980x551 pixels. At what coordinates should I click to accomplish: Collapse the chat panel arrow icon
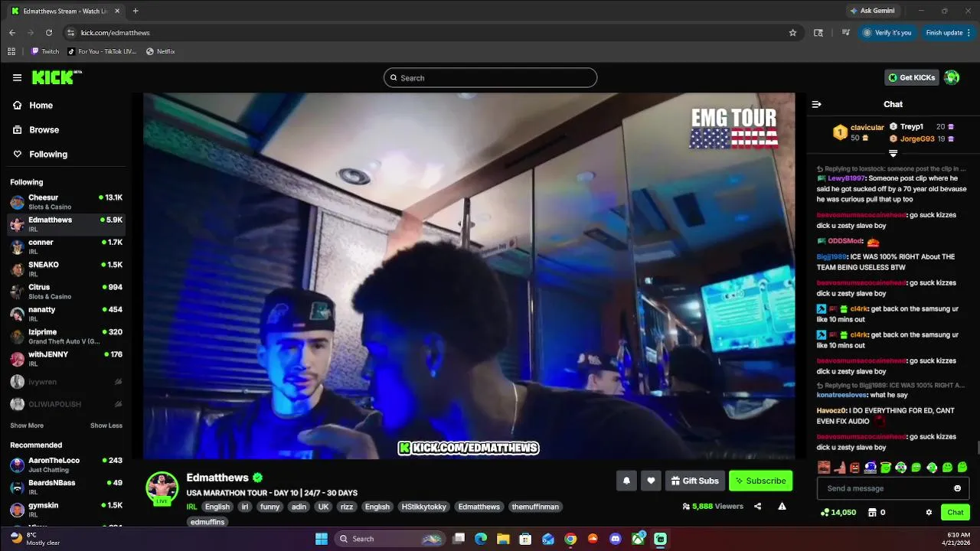[x=816, y=104]
